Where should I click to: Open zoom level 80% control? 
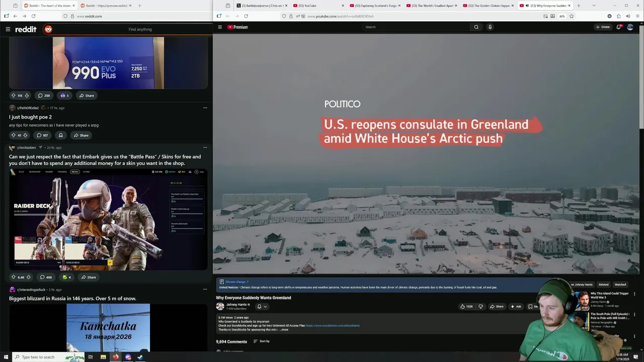click(562, 16)
